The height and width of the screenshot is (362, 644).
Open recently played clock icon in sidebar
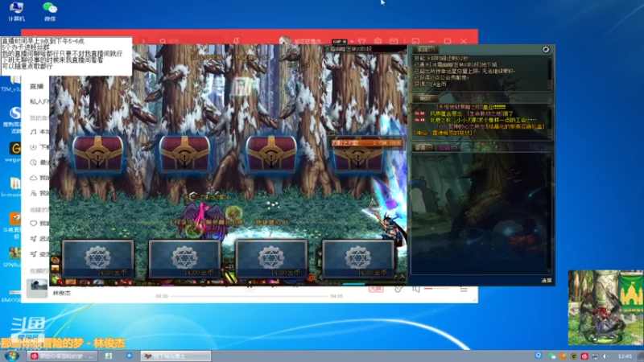[x=33, y=162]
